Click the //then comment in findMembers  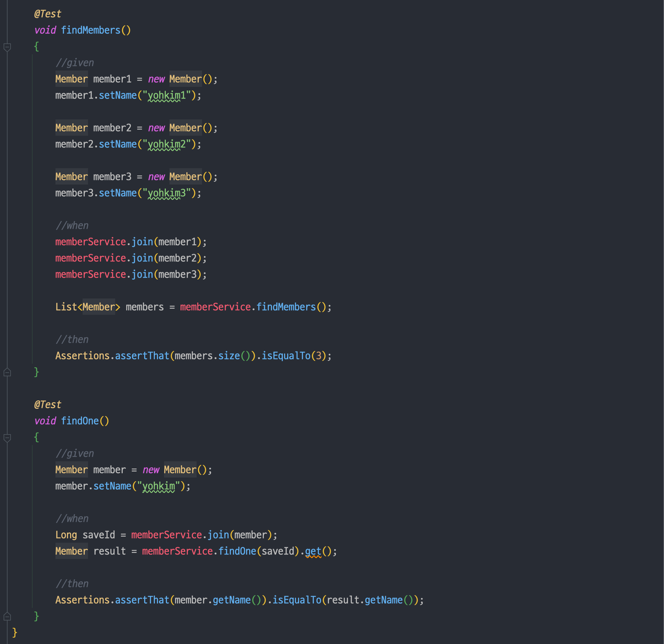72,339
